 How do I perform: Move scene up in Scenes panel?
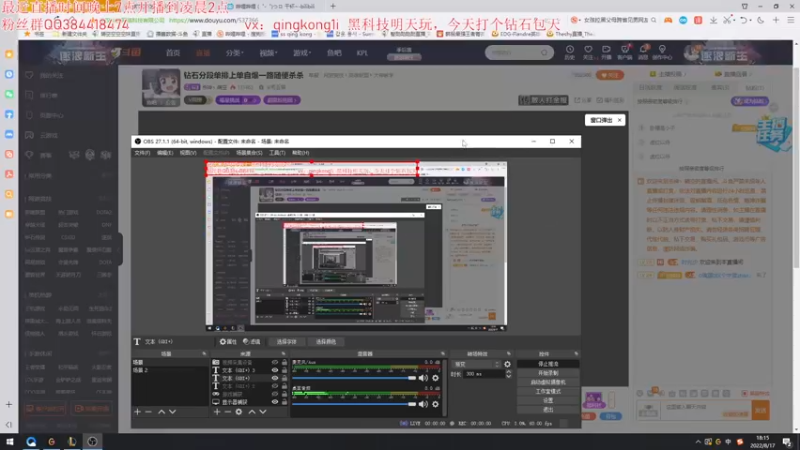pos(161,412)
